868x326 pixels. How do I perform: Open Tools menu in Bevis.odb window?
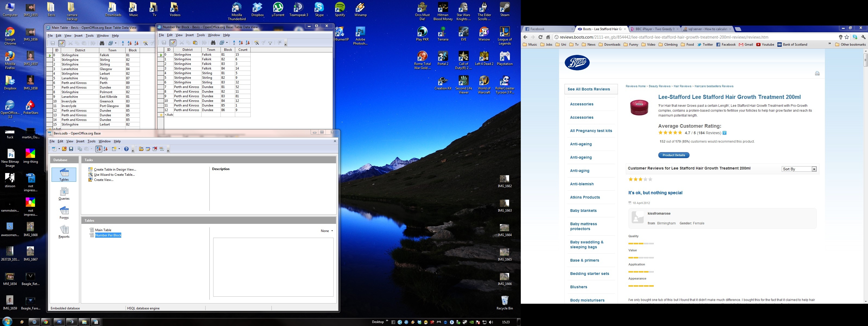tap(91, 141)
